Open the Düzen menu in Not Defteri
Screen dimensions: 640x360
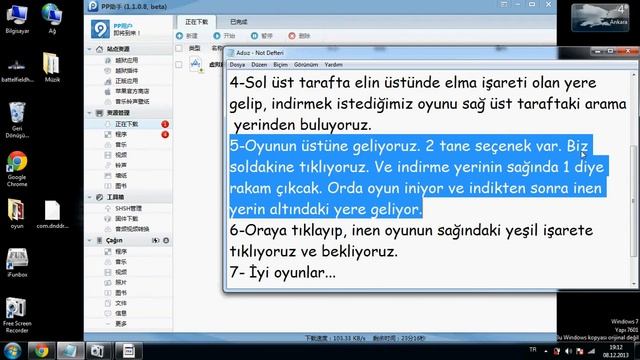[259, 65]
